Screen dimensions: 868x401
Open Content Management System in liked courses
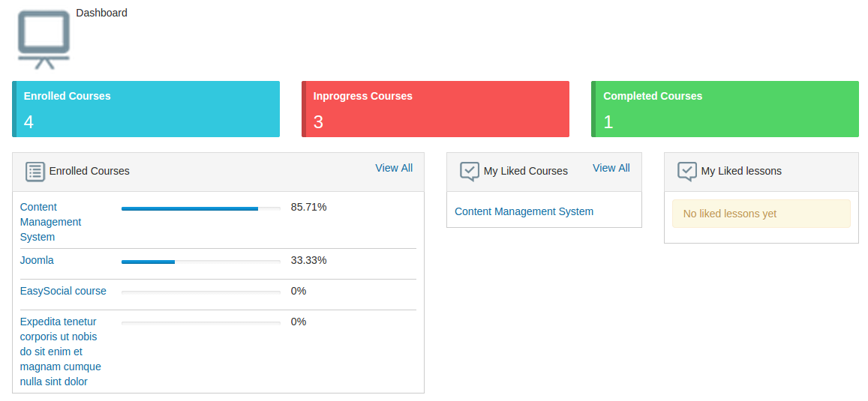coord(524,211)
